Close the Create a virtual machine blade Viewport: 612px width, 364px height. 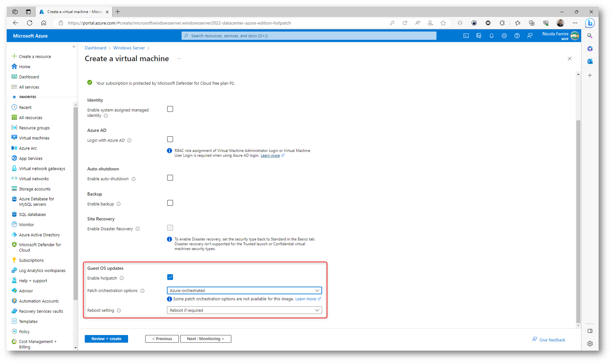click(570, 59)
